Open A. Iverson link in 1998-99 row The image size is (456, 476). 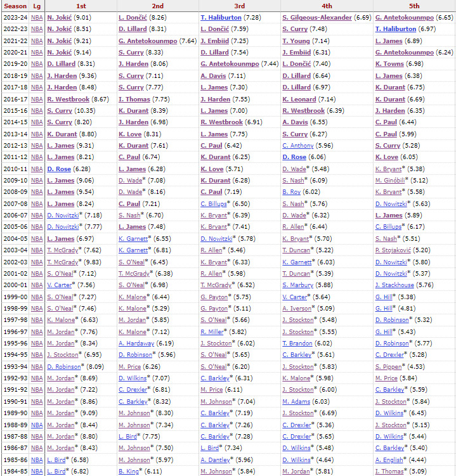(x=297, y=309)
